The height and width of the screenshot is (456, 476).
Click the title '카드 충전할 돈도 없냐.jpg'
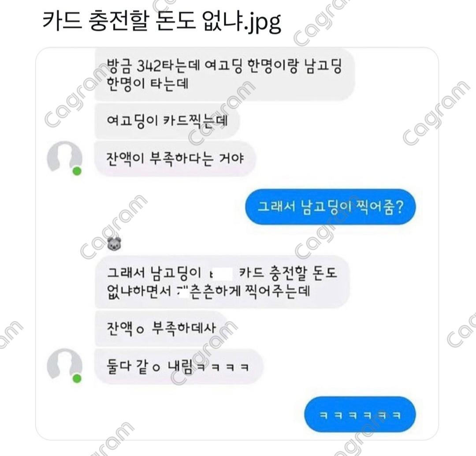pyautogui.click(x=161, y=22)
